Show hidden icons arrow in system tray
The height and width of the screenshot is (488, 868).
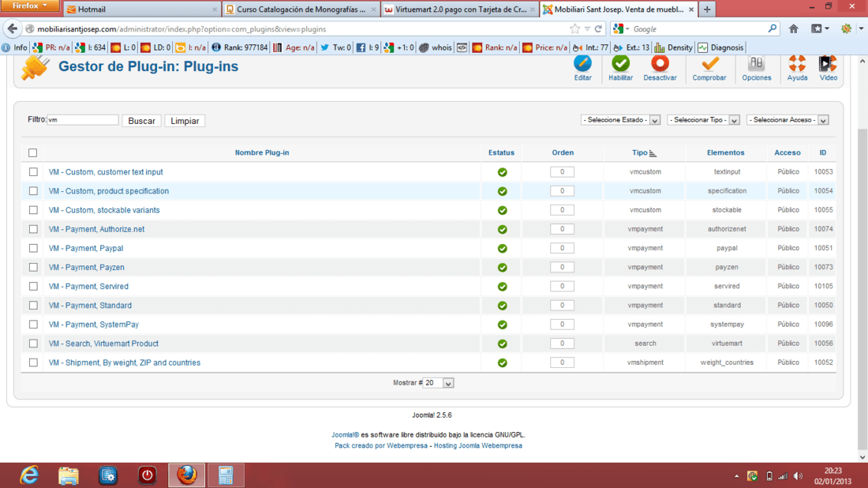coord(736,476)
